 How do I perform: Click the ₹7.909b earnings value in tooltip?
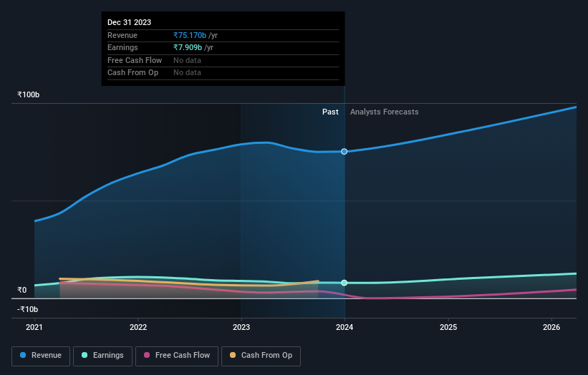(188, 47)
